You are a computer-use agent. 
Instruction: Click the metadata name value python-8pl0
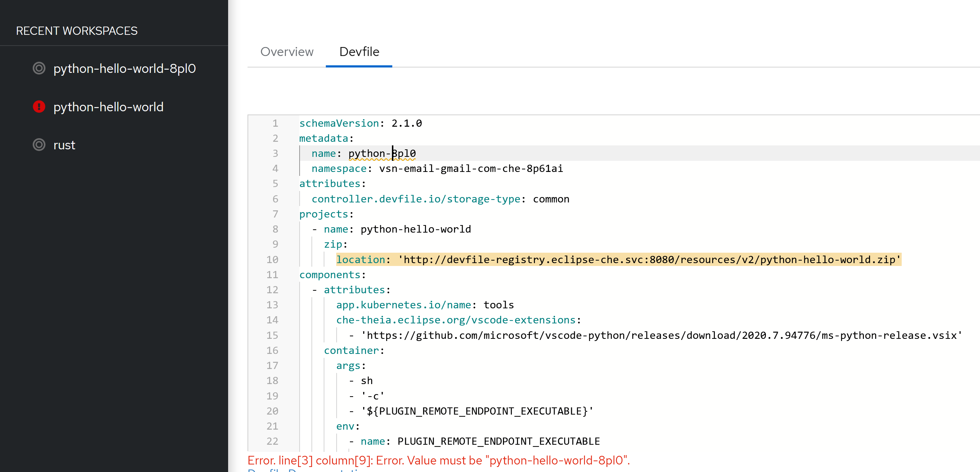pos(382,154)
